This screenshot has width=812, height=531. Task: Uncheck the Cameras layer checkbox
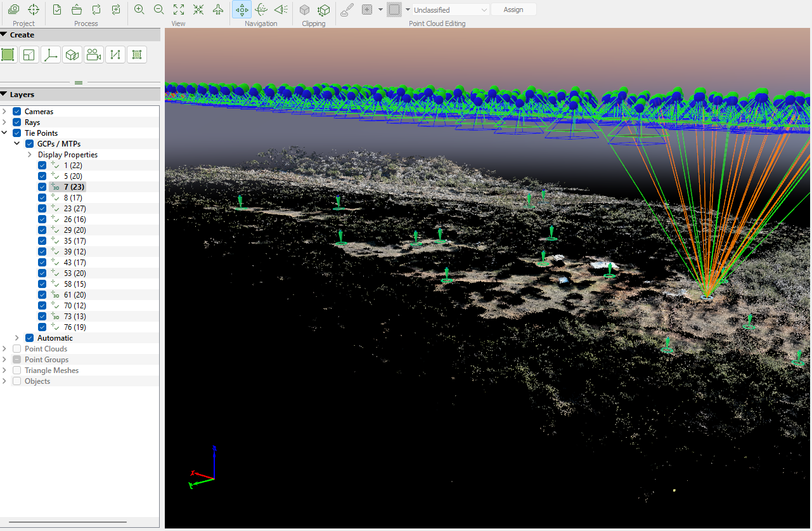[x=17, y=112]
